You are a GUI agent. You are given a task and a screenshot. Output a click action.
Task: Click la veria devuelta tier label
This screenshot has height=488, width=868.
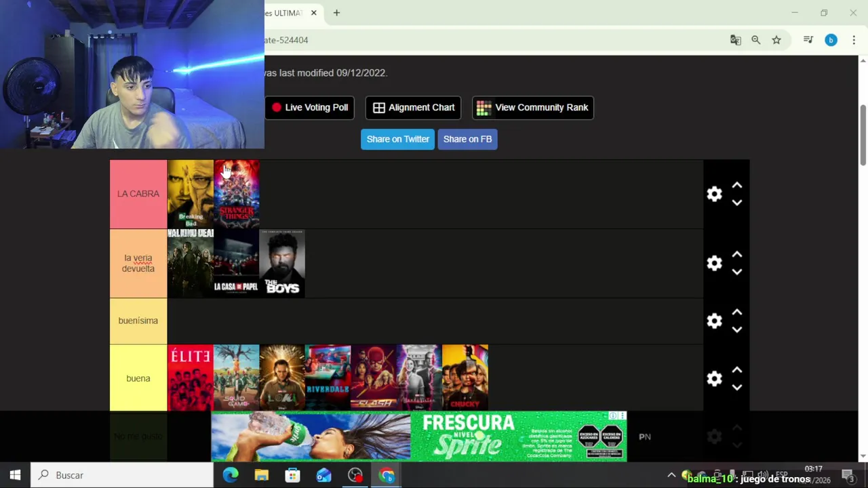(138, 263)
